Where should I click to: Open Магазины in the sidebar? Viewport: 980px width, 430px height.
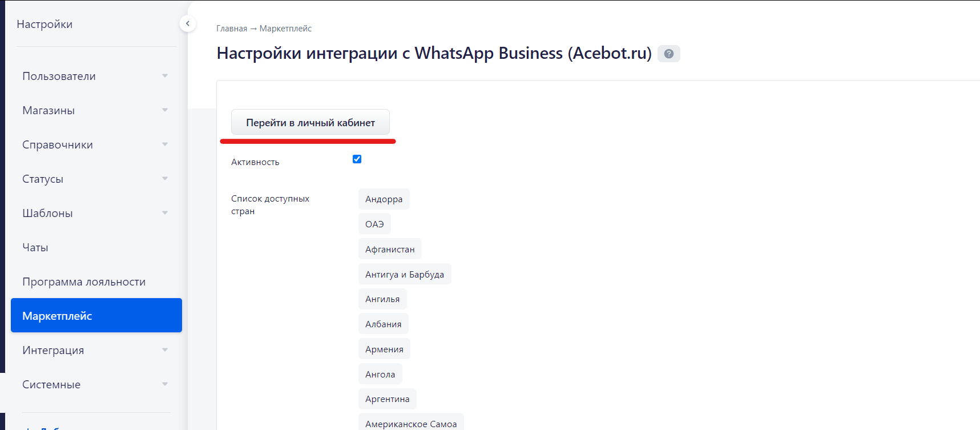pyautogui.click(x=49, y=110)
